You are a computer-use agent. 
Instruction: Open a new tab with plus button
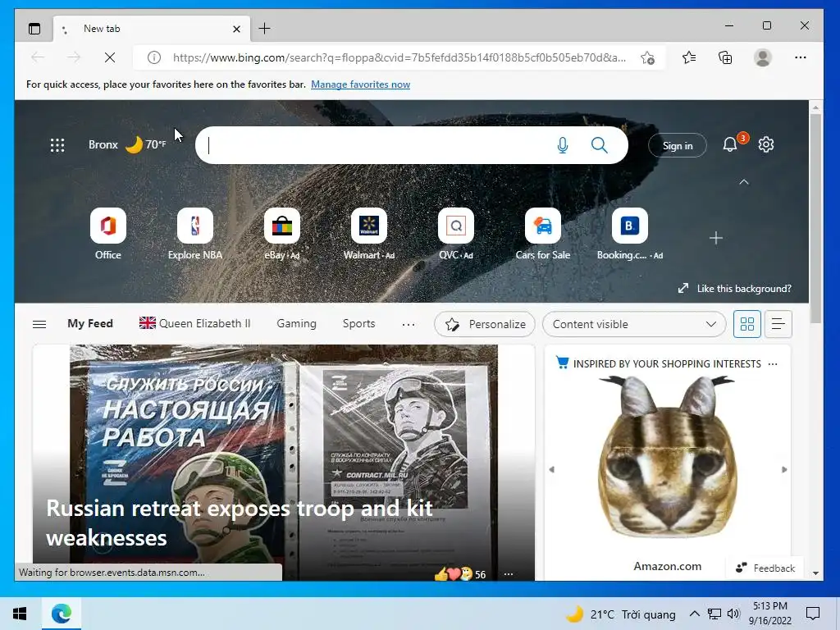point(264,29)
